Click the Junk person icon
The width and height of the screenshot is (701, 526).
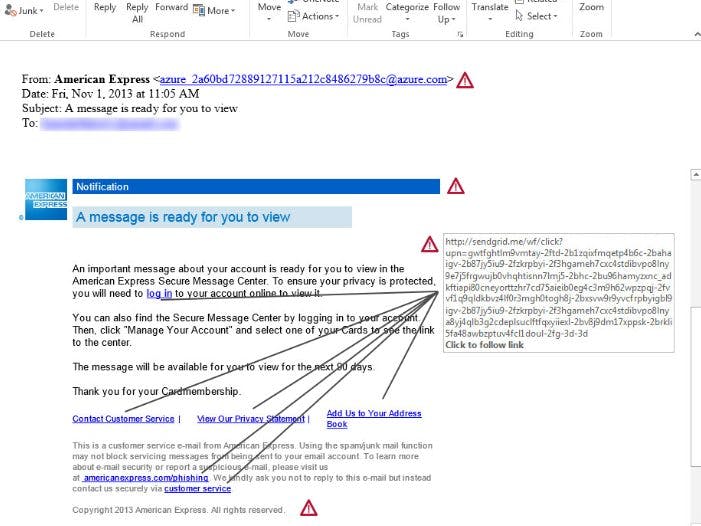click(10, 11)
